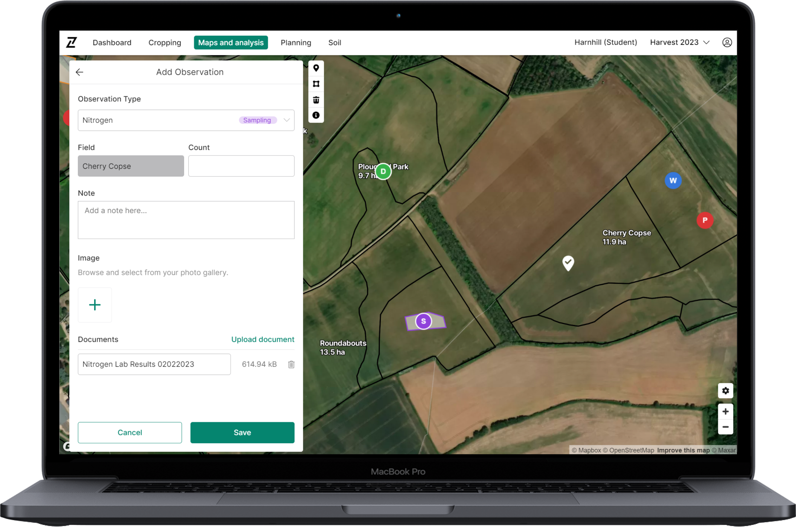Select the polygon drawing tool
796x532 pixels.
point(316,84)
